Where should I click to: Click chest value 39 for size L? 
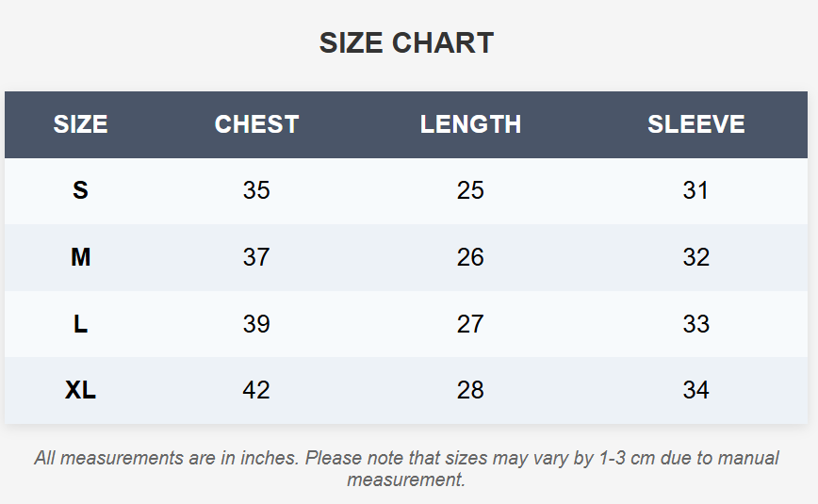click(256, 324)
